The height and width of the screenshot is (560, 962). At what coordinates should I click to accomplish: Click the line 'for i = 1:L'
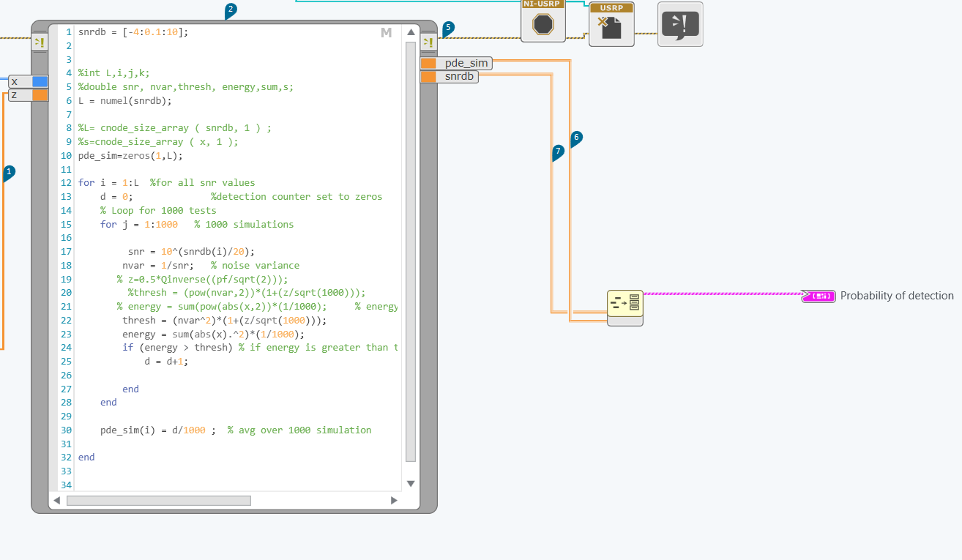click(x=108, y=182)
